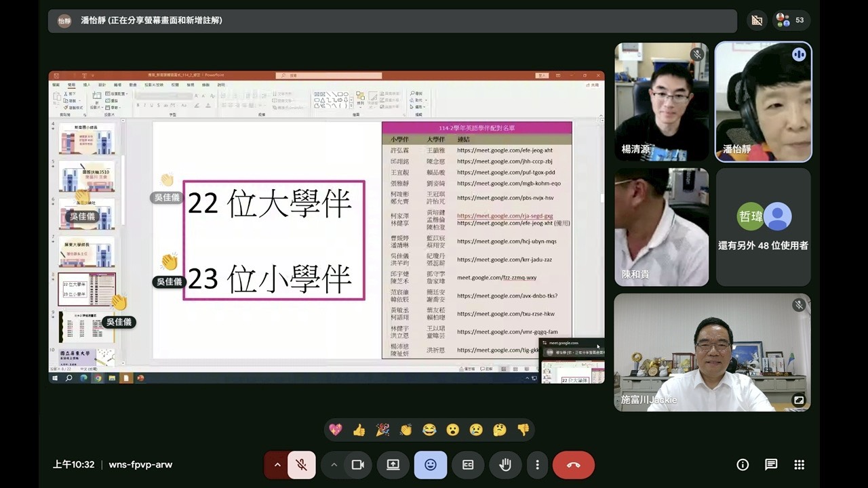Send the clapping hands reaction
The height and width of the screenshot is (488, 868).
tap(406, 430)
